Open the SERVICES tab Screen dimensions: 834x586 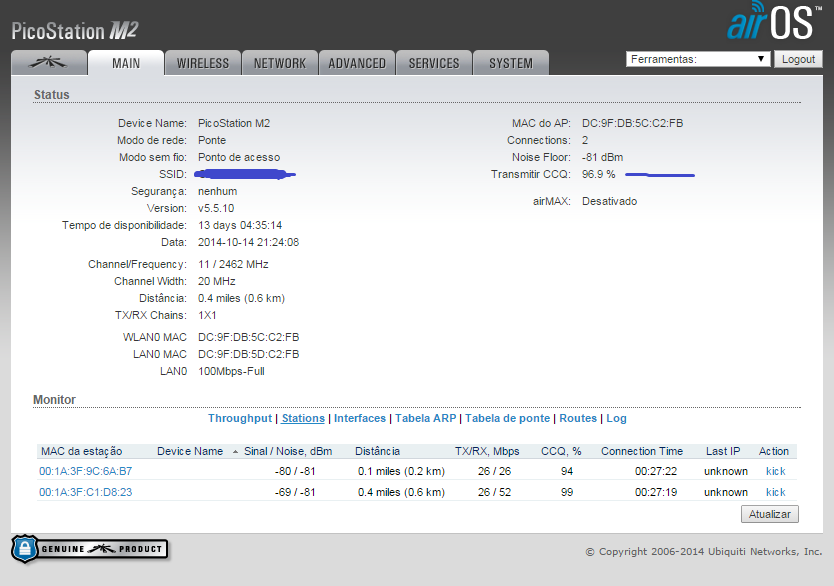tap(434, 63)
